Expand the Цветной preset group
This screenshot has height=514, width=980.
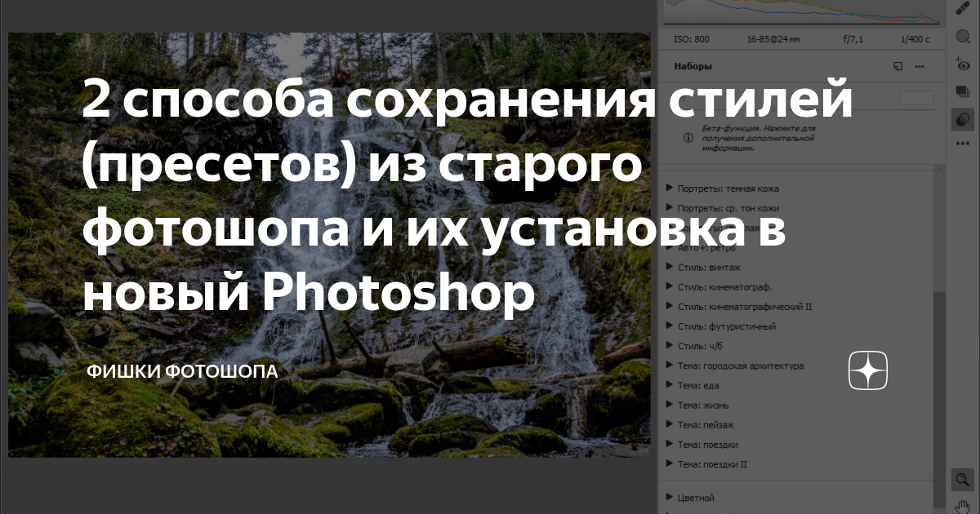point(670,497)
